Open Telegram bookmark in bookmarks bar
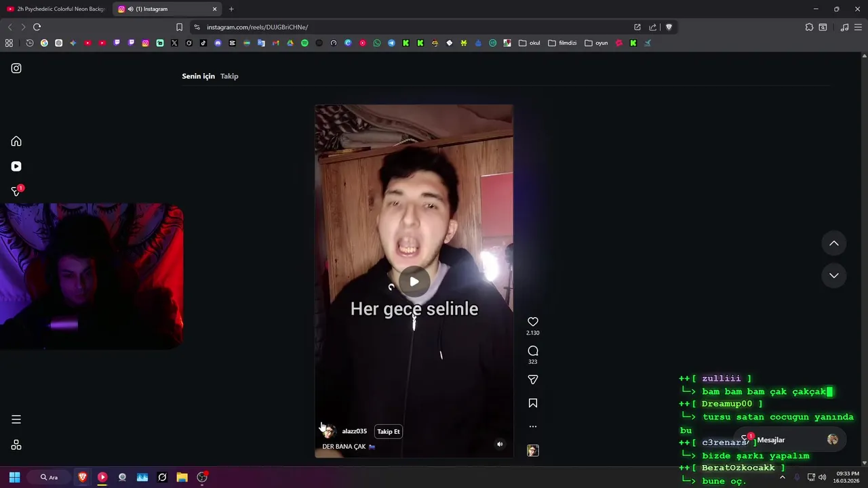This screenshot has width=868, height=488. [x=391, y=43]
